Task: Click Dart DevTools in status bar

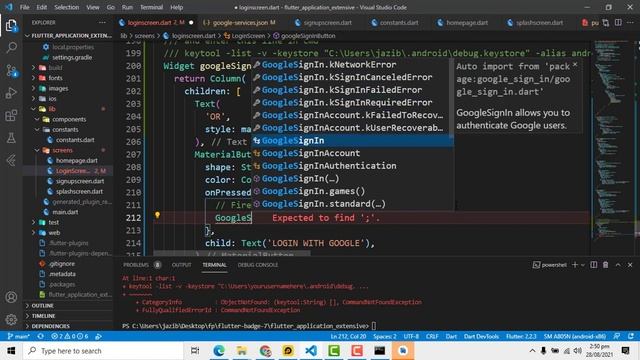Action: point(481,336)
